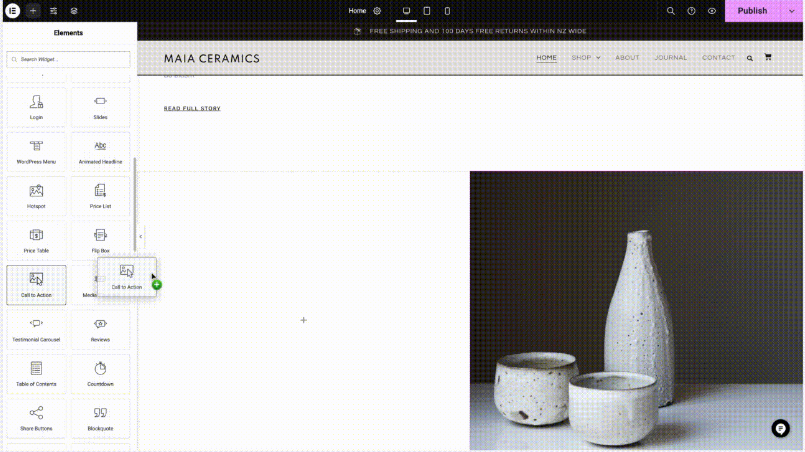The image size is (805, 452).
Task: Open page settings gear next to Home
Action: pyautogui.click(x=377, y=11)
